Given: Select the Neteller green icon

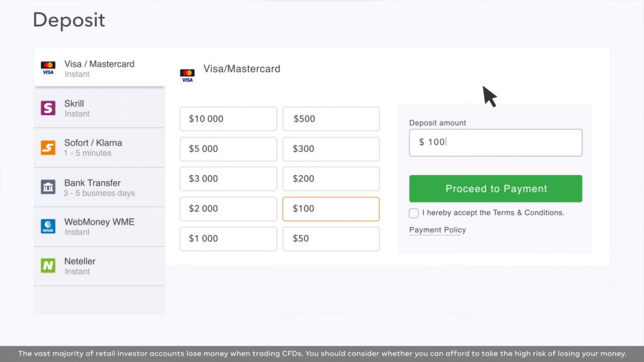Looking at the screenshot, I should 48,265.
